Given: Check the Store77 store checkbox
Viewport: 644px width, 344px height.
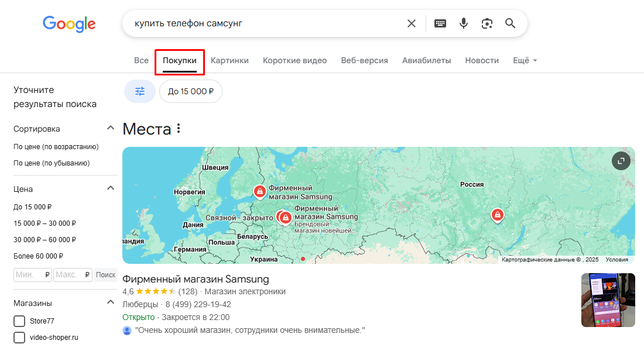Looking at the screenshot, I should click(x=18, y=321).
